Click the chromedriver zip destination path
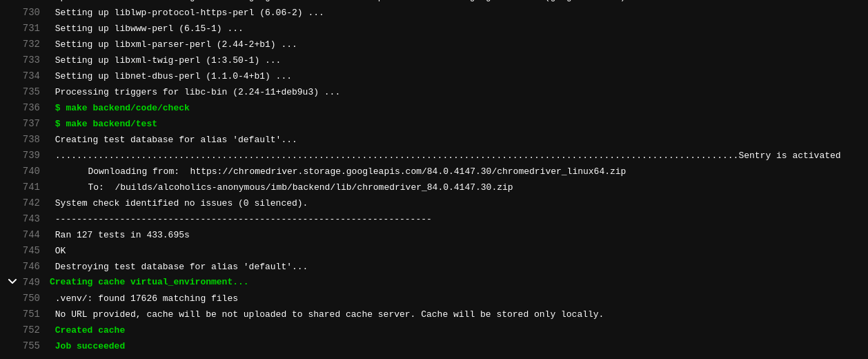The image size is (868, 359). [x=313, y=187]
